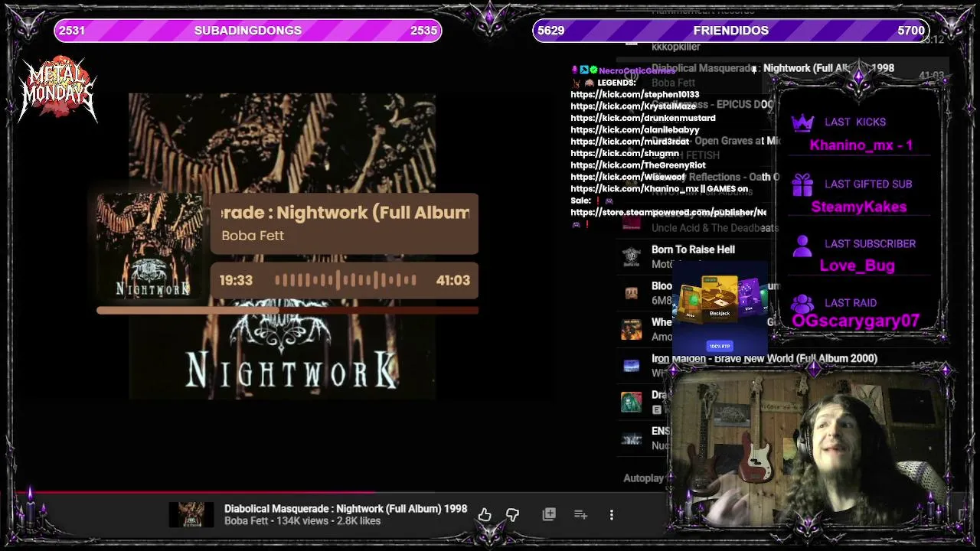Click the streamer webcam feed
The width and height of the screenshot is (980, 551).
point(807,448)
